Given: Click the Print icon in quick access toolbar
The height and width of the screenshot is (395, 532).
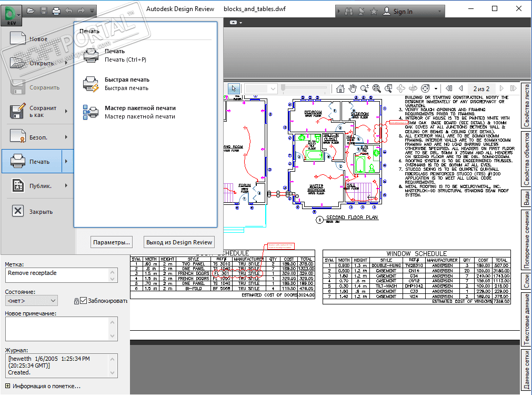Looking at the screenshot, I should 56,11.
